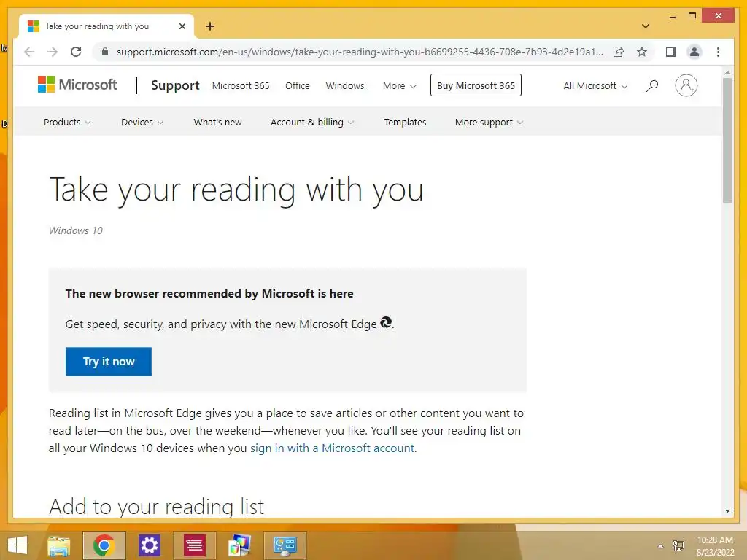The height and width of the screenshot is (560, 747).
Task: Expand the Devices menu
Action: click(142, 122)
